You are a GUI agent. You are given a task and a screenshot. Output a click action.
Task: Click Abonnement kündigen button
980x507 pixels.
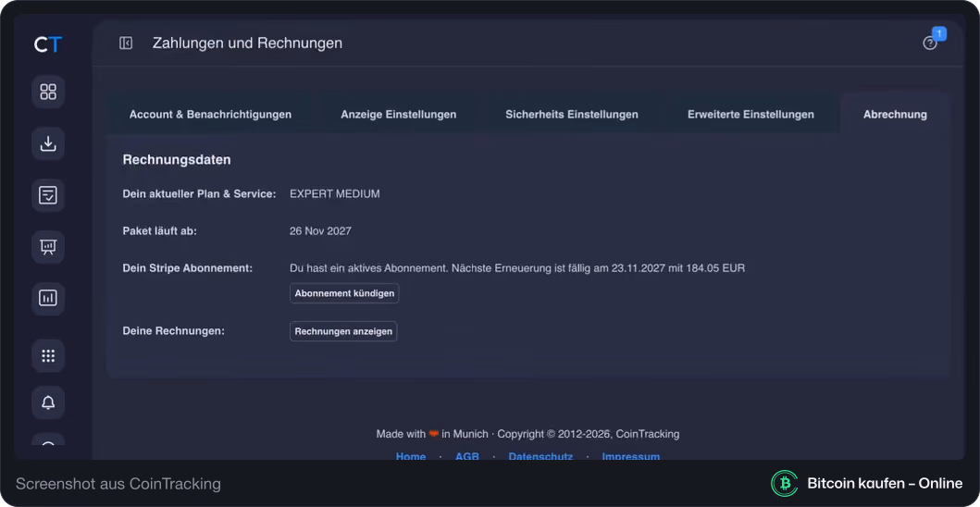[x=344, y=293]
